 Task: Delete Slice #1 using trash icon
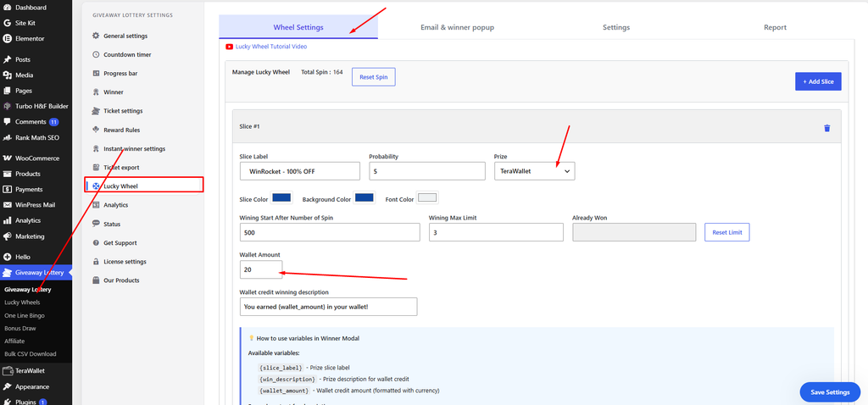(827, 128)
